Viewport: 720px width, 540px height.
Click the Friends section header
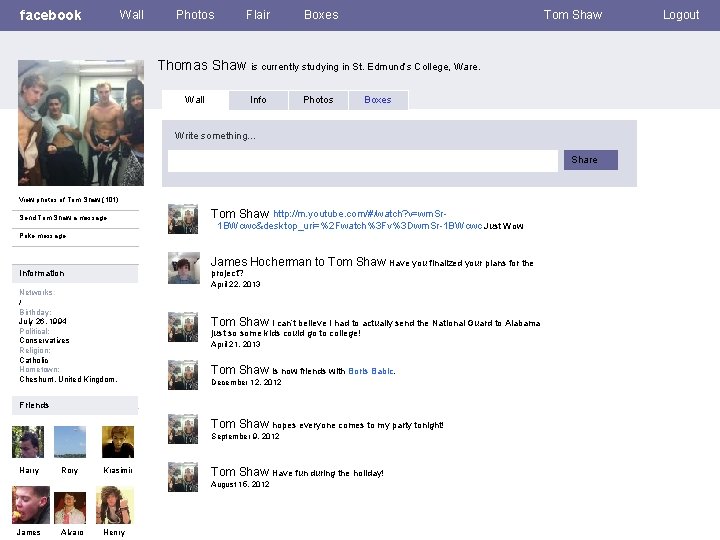click(x=75, y=405)
